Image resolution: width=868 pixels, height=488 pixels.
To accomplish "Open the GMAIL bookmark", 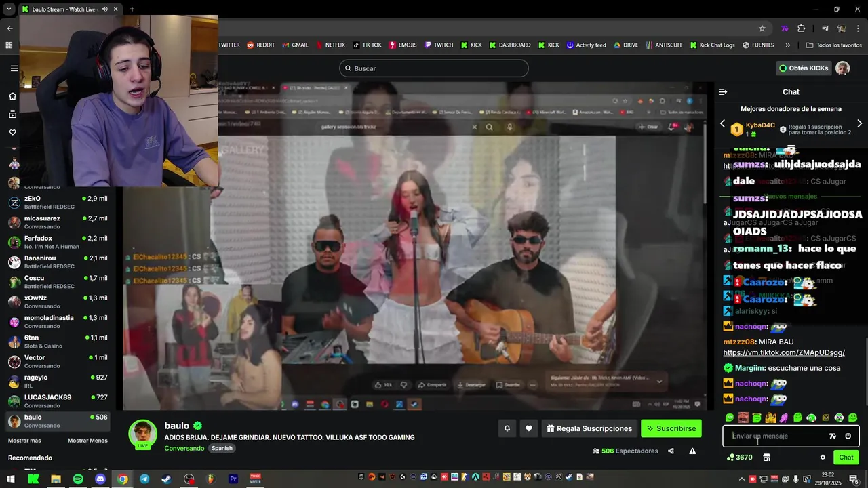I will click(x=294, y=45).
